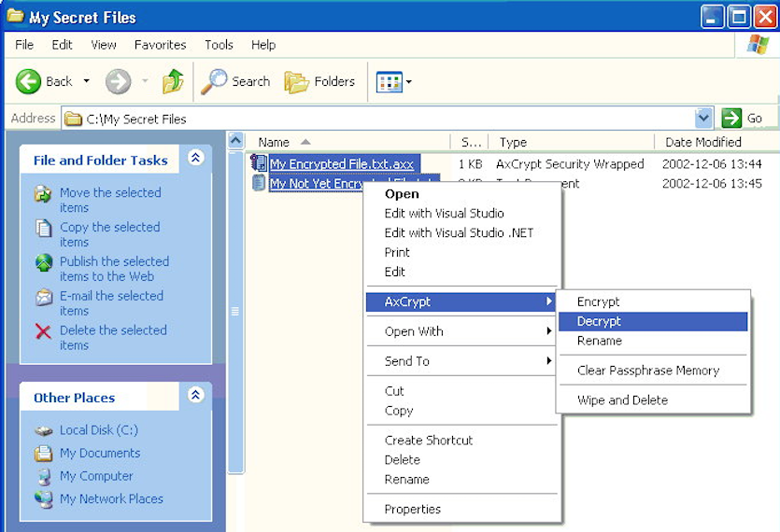Open the Views dropdown arrow
Screen dimensions: 780x532
409,82
